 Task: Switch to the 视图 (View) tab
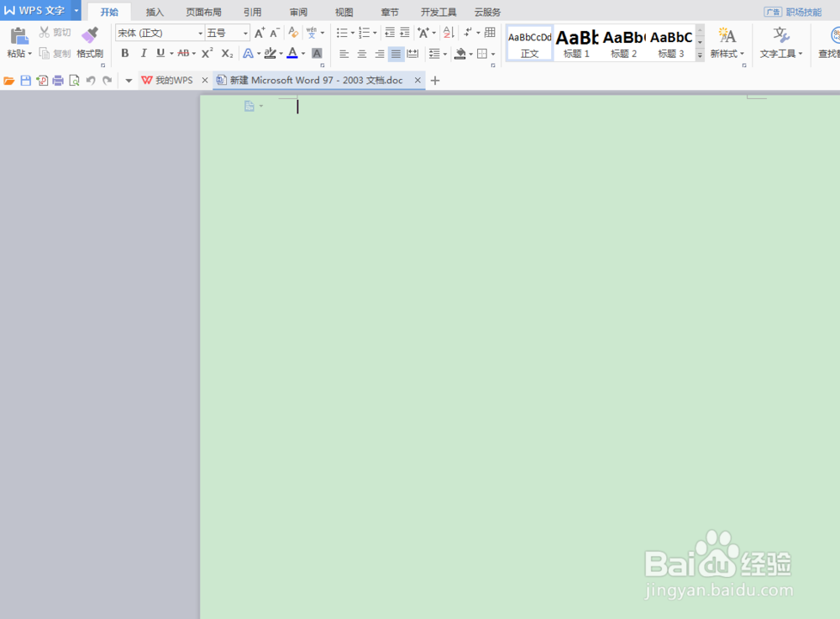(x=344, y=12)
